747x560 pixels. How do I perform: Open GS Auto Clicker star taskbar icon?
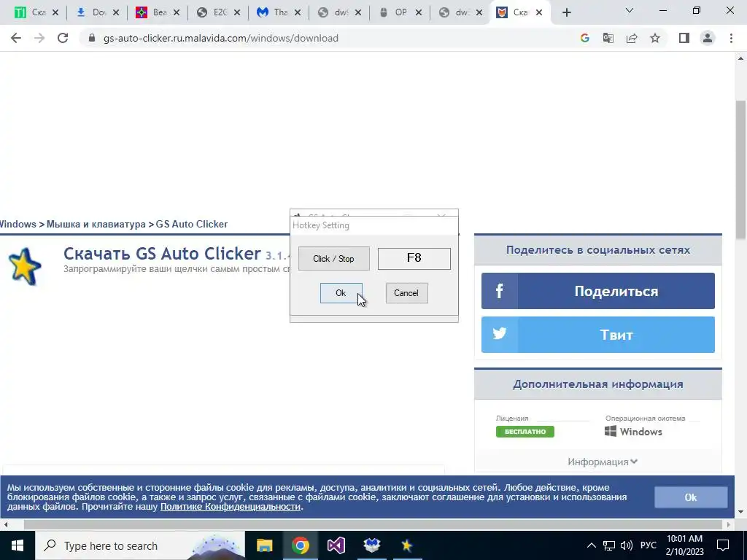click(406, 545)
